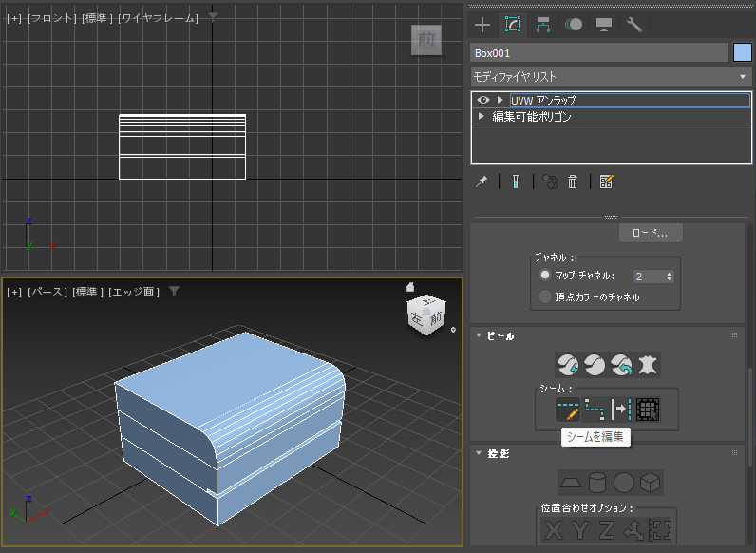Click the front viewport filter icon
Screen dimensions: 756x553
(213, 18)
